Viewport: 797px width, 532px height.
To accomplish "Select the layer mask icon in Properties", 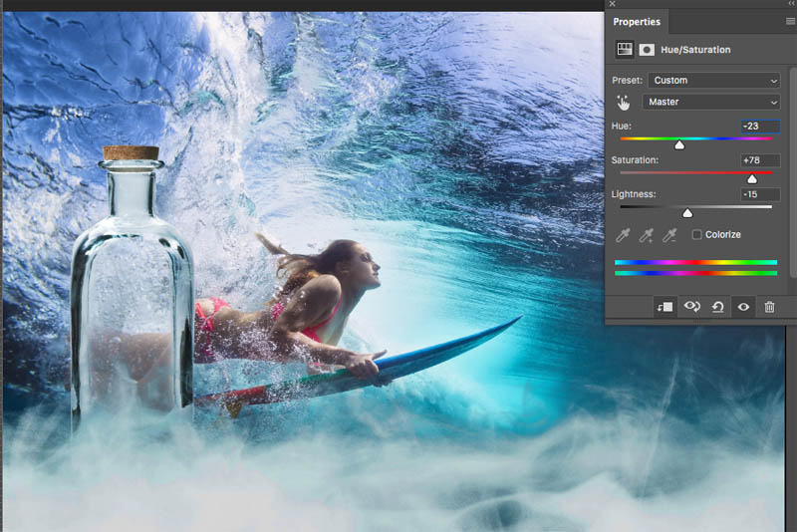I will (647, 50).
